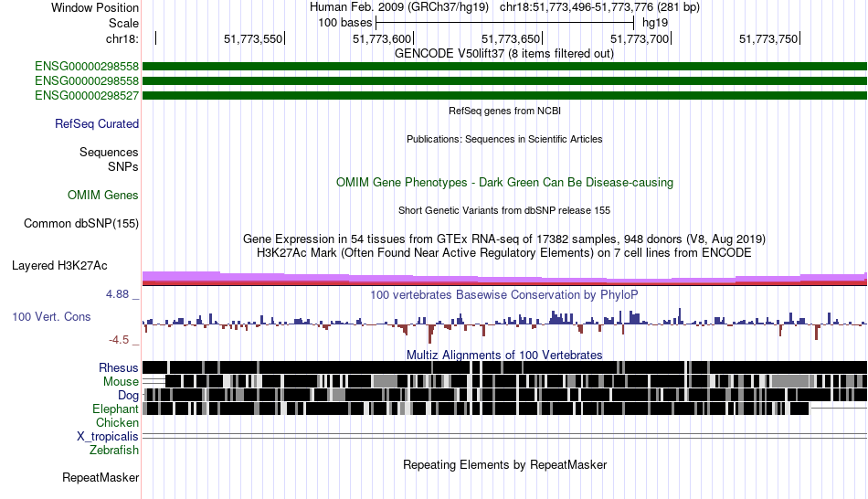Click the OMIM Genes track label
This screenshot has width=868, height=499.
(x=103, y=196)
